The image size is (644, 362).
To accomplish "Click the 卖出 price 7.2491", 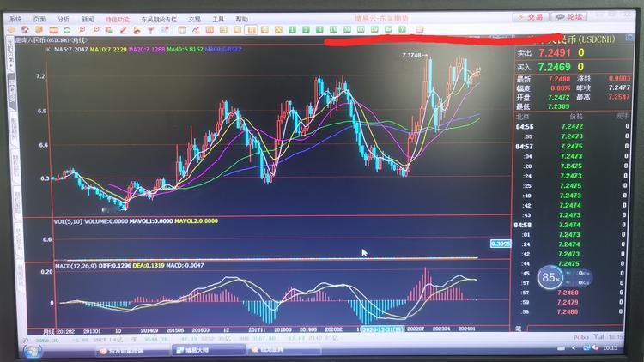I will [x=555, y=53].
